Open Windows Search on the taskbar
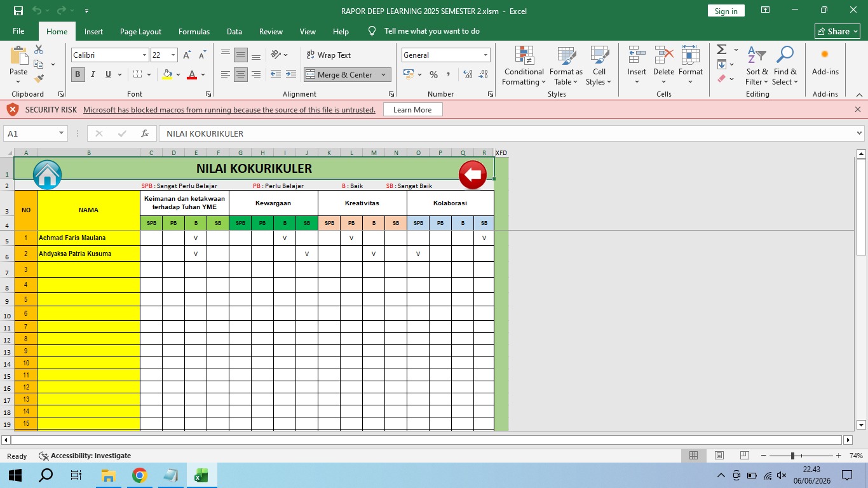The width and height of the screenshot is (868, 488). tap(46, 475)
